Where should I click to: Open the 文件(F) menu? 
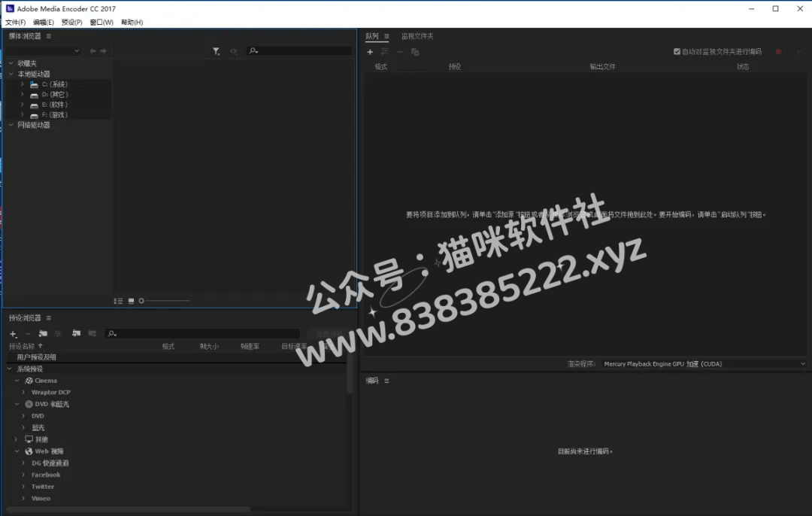pyautogui.click(x=16, y=23)
